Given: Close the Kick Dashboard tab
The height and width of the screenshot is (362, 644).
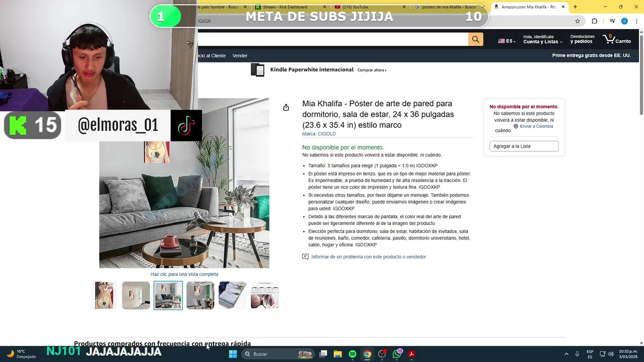Looking at the screenshot, I should point(325,7).
